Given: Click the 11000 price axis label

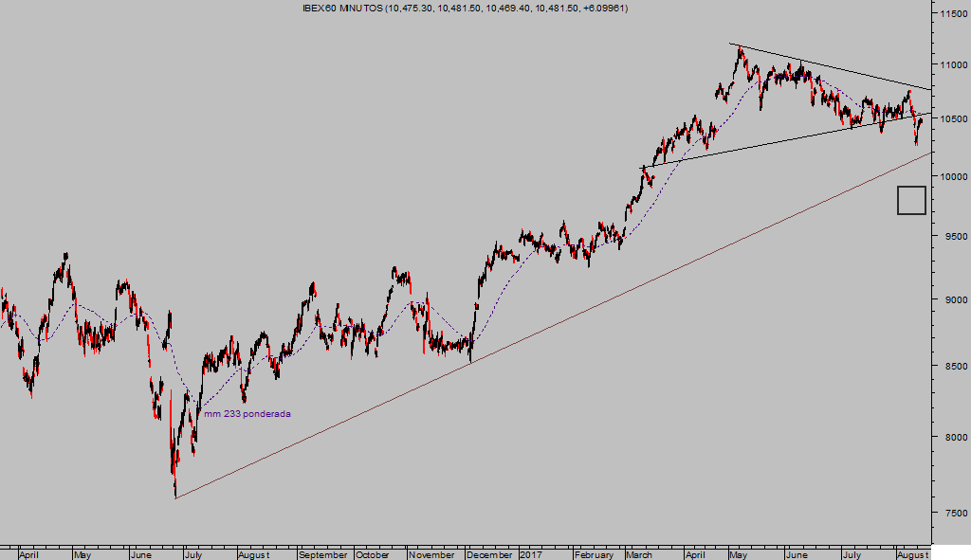Looking at the screenshot, I should (953, 65).
